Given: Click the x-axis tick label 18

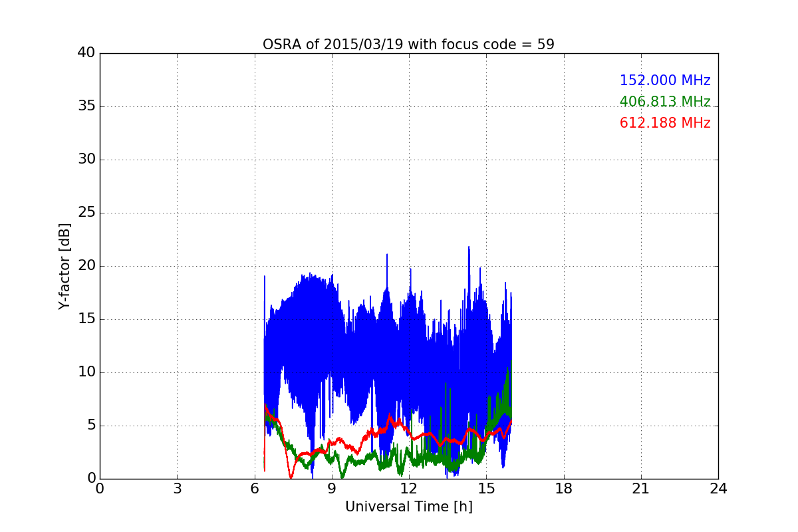Looking at the screenshot, I should click(564, 489).
